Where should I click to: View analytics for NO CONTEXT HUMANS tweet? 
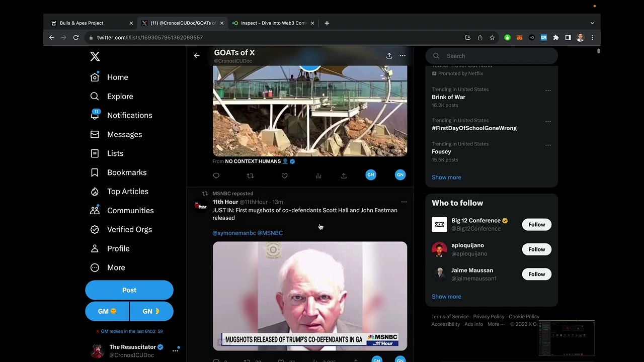pos(318,175)
